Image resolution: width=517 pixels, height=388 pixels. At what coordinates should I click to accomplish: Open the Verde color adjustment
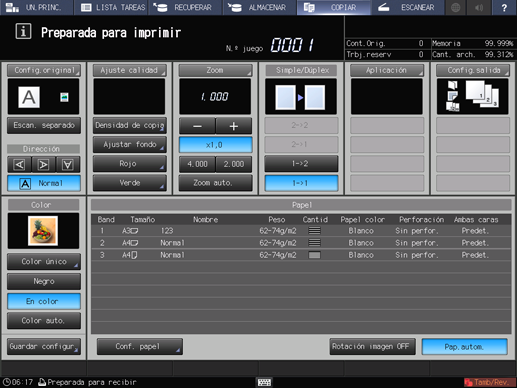pyautogui.click(x=129, y=183)
